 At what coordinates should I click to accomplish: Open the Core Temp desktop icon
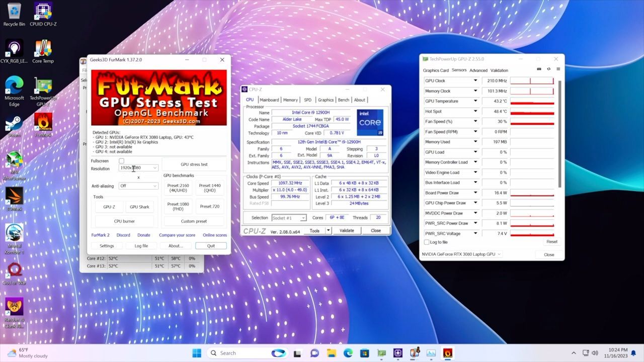43,52
